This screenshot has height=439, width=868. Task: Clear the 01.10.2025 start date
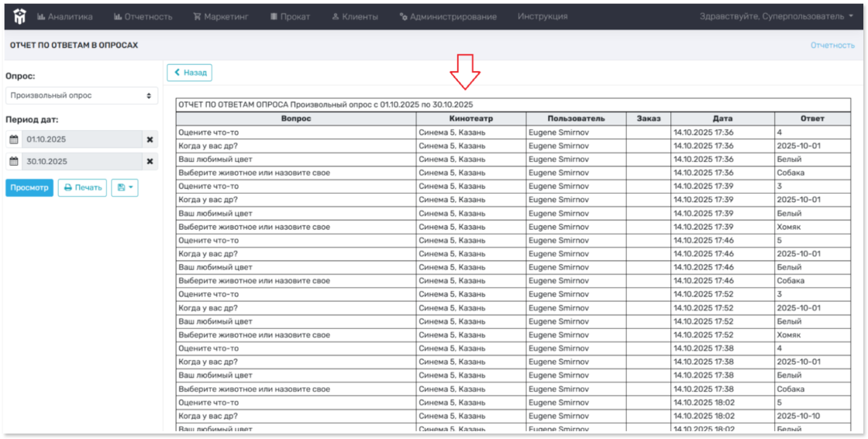(150, 140)
